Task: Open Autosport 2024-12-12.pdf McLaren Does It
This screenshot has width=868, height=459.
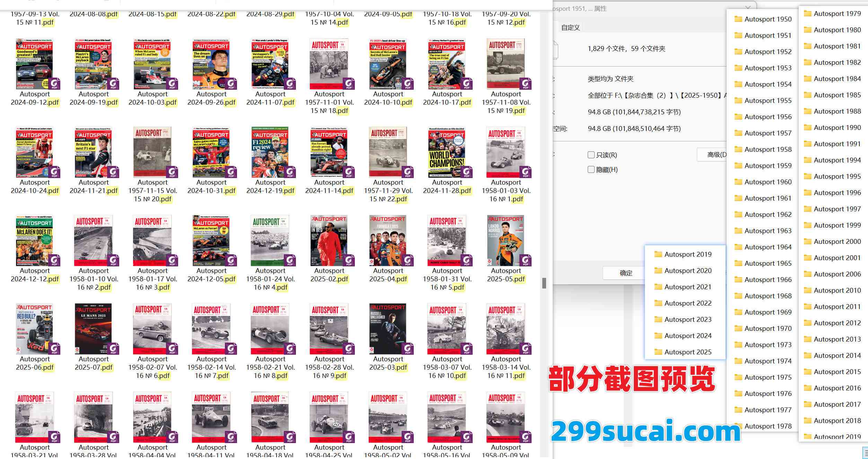Action: click(35, 240)
